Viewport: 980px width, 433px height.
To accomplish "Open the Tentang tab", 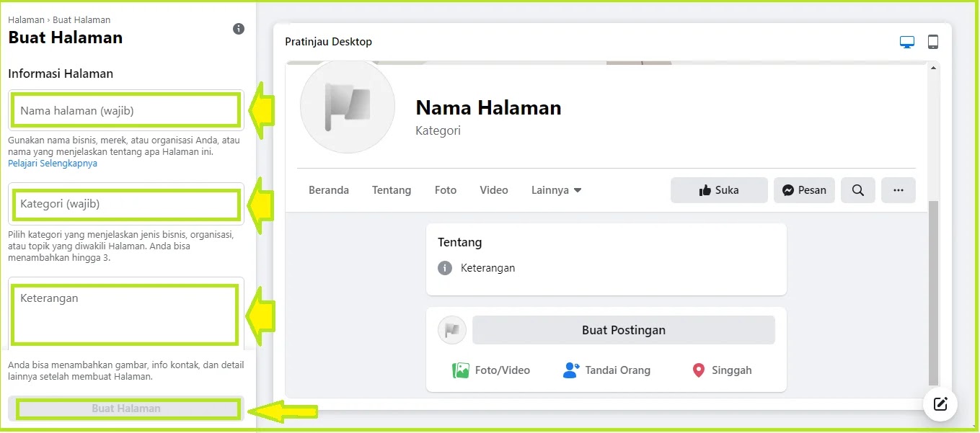I will point(391,189).
